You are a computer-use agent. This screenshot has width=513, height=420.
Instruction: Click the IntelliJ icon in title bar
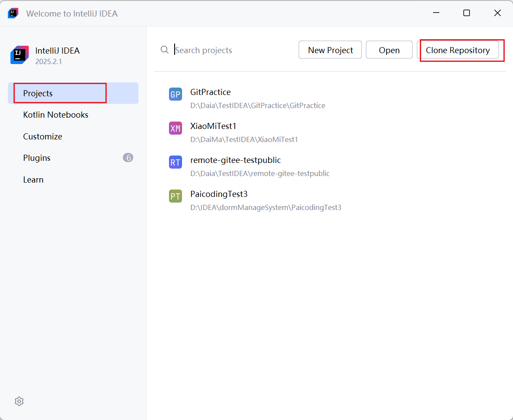click(13, 13)
